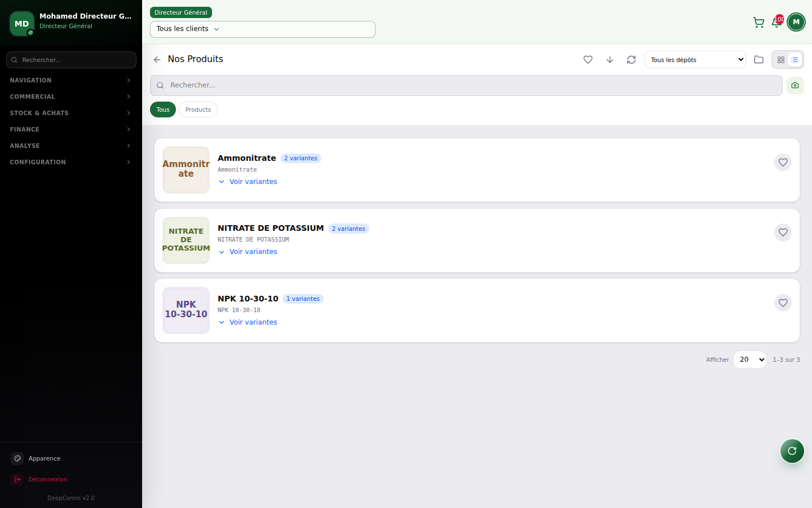Viewport: 812px width, 508px height.
Task: Expand the ANALYSE section
Action: 70,146
